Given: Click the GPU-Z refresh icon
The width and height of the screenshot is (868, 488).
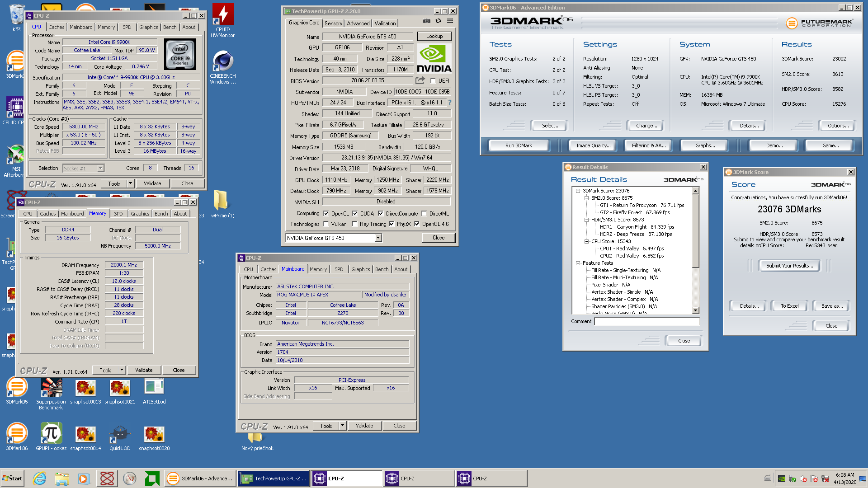Looking at the screenshot, I should point(438,21).
